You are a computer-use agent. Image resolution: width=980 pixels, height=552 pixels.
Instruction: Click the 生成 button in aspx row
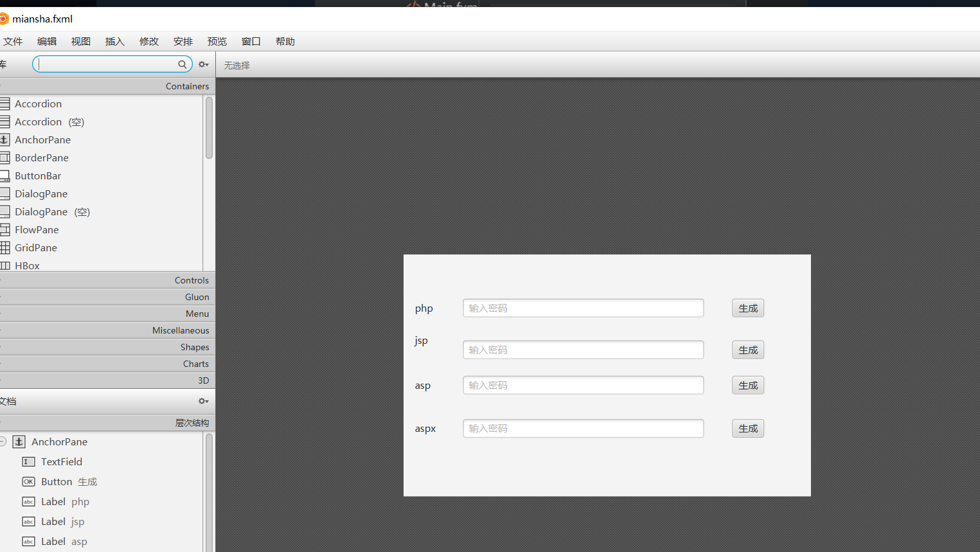point(748,429)
